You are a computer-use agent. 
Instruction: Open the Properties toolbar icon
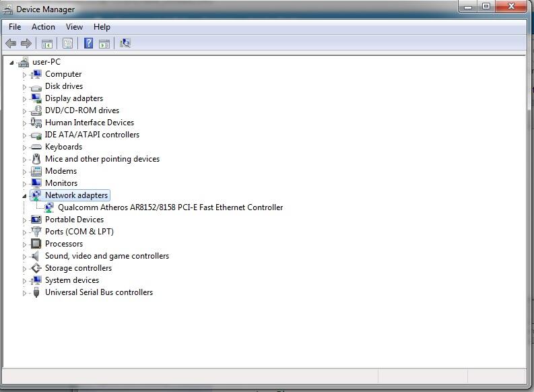67,43
